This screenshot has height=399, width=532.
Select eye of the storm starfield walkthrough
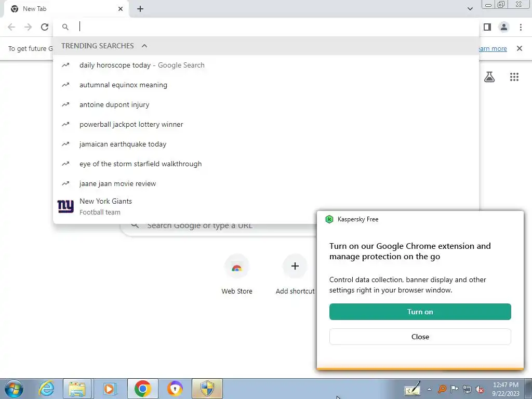coord(266,164)
